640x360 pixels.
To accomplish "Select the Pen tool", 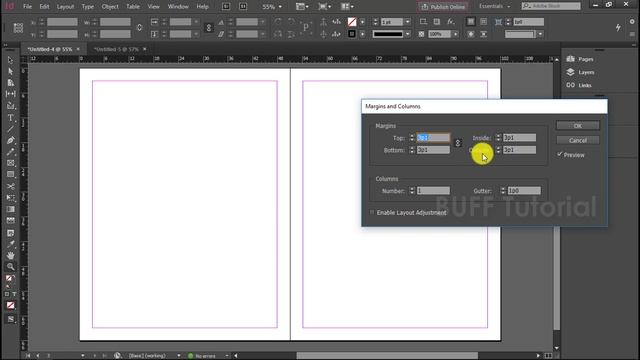I will click(x=10, y=140).
